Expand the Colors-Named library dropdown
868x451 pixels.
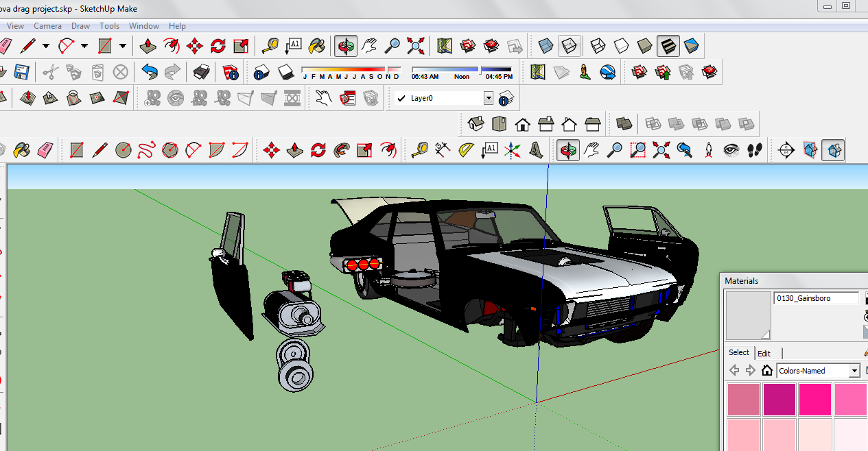point(854,371)
